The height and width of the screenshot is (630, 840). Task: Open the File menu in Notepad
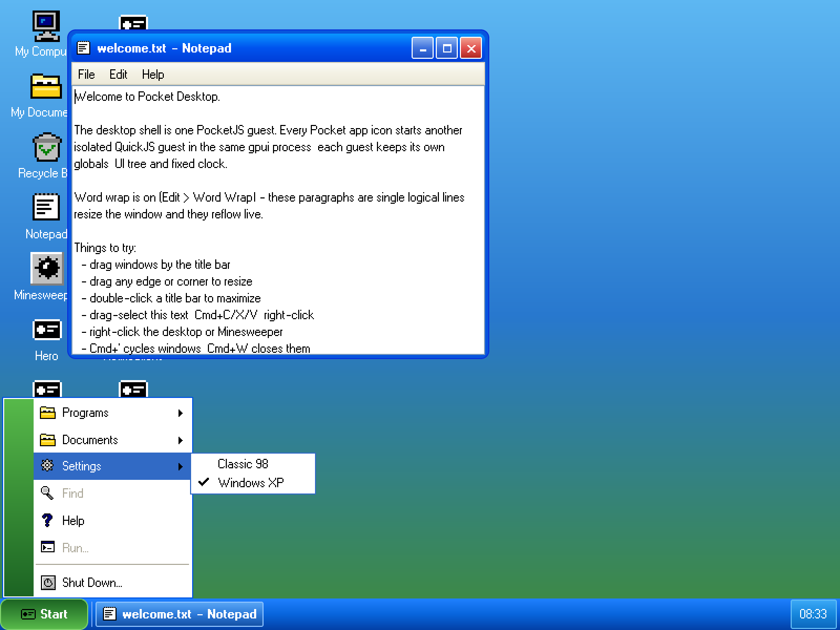(86, 75)
